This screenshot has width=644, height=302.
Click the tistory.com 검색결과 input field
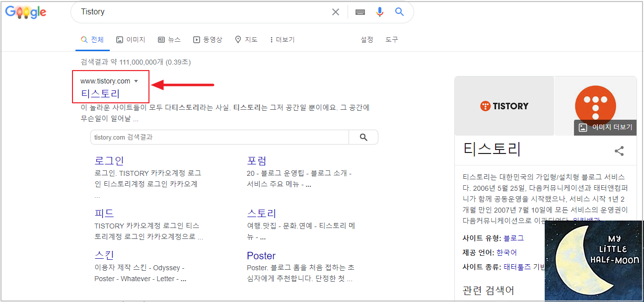click(220, 137)
